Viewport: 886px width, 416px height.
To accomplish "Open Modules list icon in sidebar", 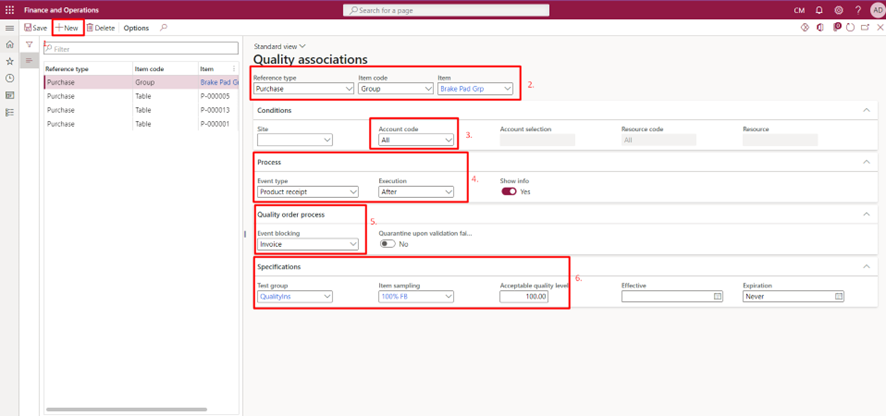I will point(9,112).
